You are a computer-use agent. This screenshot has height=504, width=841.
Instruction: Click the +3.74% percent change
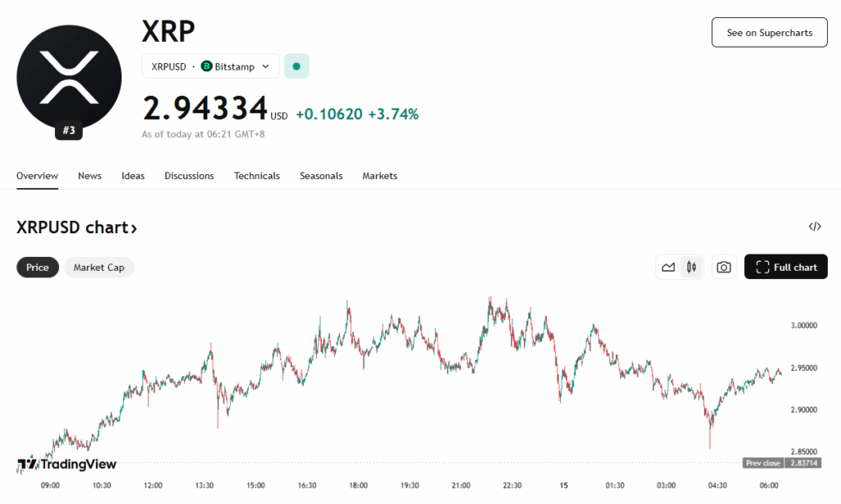[x=393, y=114]
